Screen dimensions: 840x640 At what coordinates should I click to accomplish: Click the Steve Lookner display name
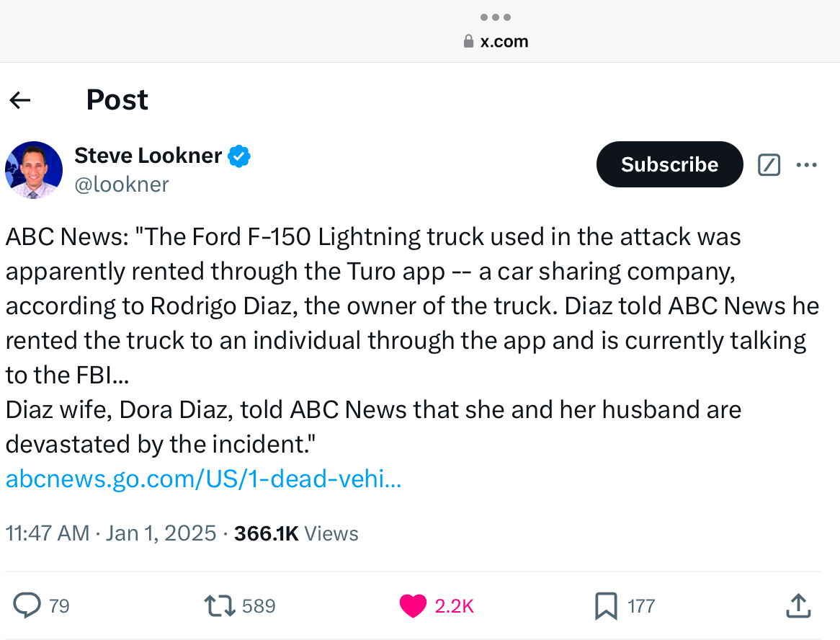(x=148, y=156)
